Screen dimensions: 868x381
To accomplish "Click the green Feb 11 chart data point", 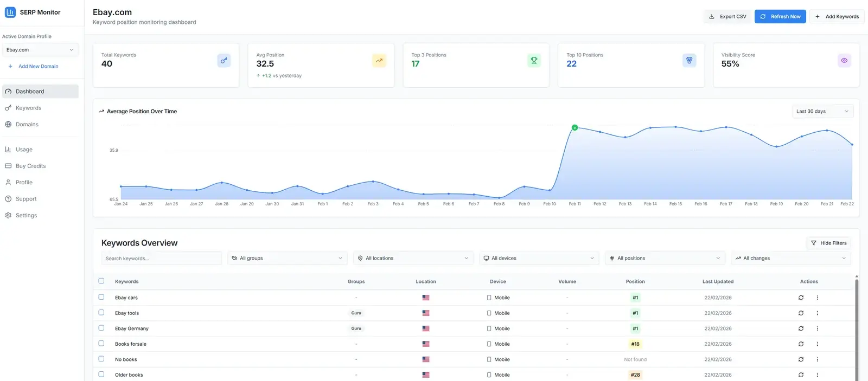I will tap(575, 128).
